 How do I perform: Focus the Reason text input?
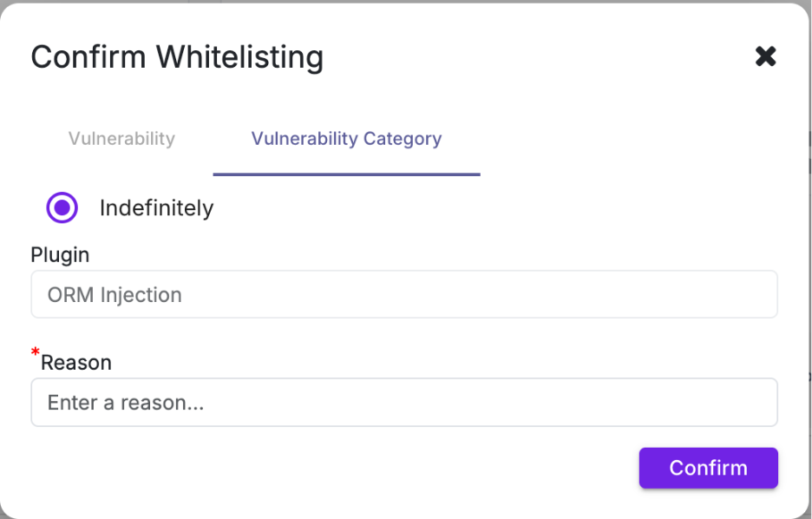(x=404, y=403)
